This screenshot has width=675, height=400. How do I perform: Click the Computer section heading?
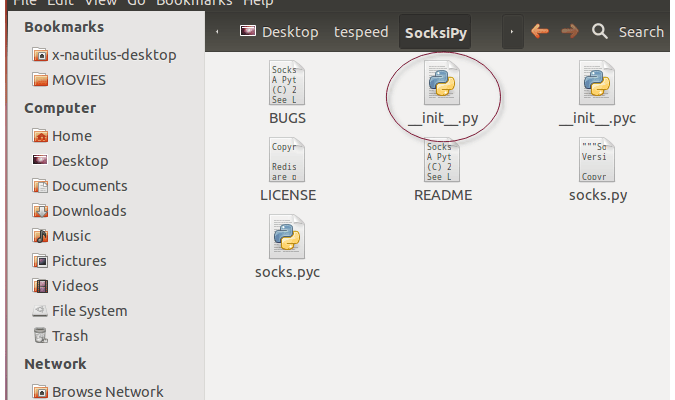(60, 108)
